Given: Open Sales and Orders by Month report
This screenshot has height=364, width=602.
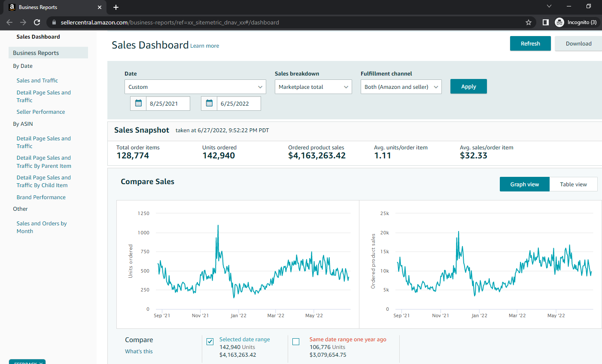Looking at the screenshot, I should pyautogui.click(x=42, y=227).
